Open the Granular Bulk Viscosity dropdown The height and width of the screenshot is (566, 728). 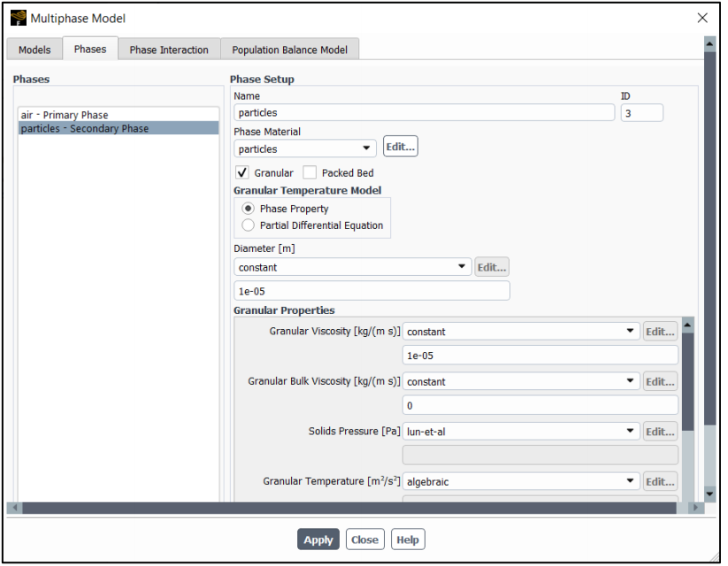click(521, 381)
